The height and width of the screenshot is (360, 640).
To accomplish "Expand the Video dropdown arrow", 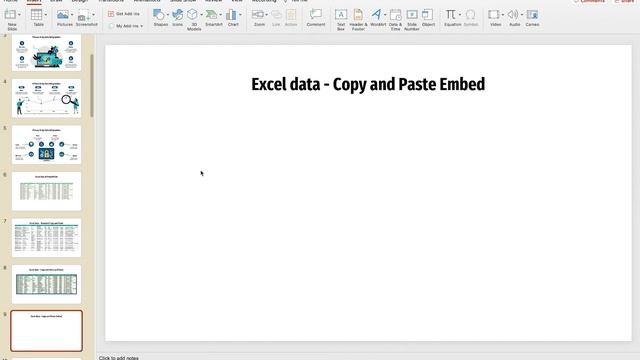I will pyautogui.click(x=502, y=15).
